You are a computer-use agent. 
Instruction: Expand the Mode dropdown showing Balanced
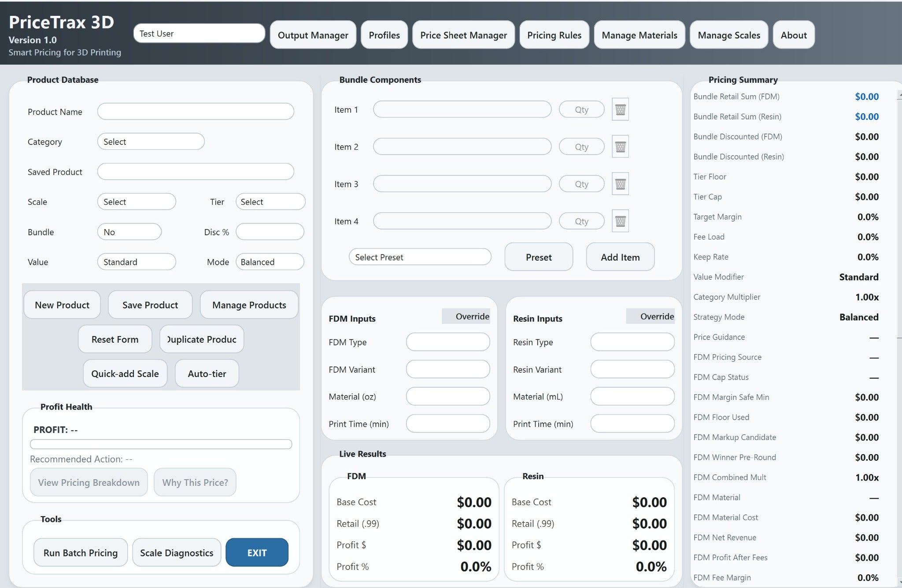(270, 262)
